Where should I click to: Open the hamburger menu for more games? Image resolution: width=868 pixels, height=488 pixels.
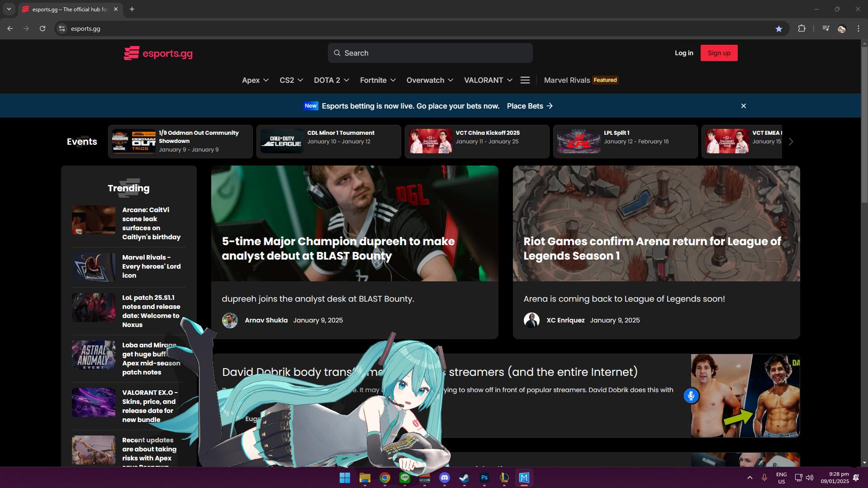tap(525, 80)
